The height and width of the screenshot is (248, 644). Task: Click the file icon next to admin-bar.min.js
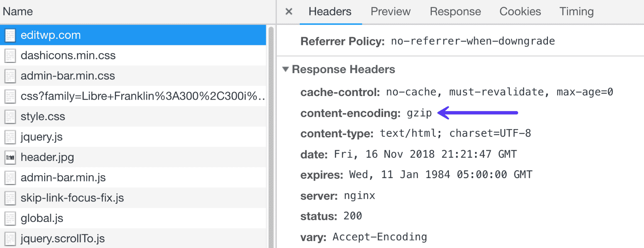point(10,177)
